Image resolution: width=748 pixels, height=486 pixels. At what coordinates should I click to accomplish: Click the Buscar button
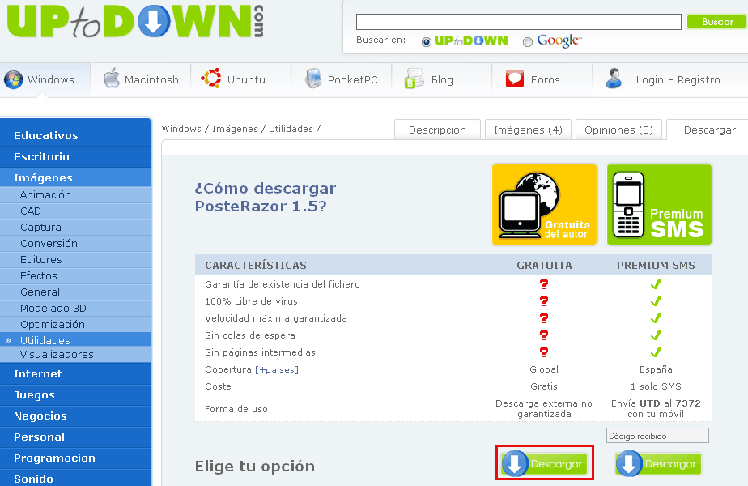[717, 21]
